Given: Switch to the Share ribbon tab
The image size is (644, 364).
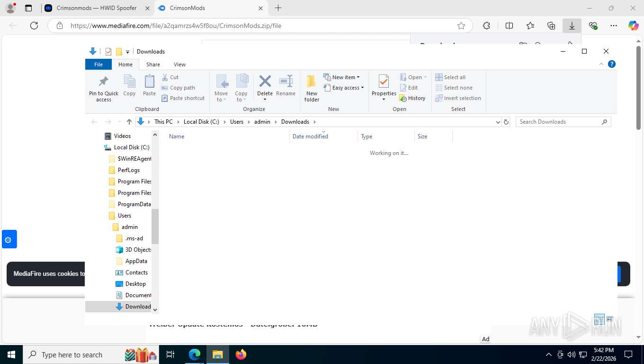Looking at the screenshot, I should [x=153, y=64].
